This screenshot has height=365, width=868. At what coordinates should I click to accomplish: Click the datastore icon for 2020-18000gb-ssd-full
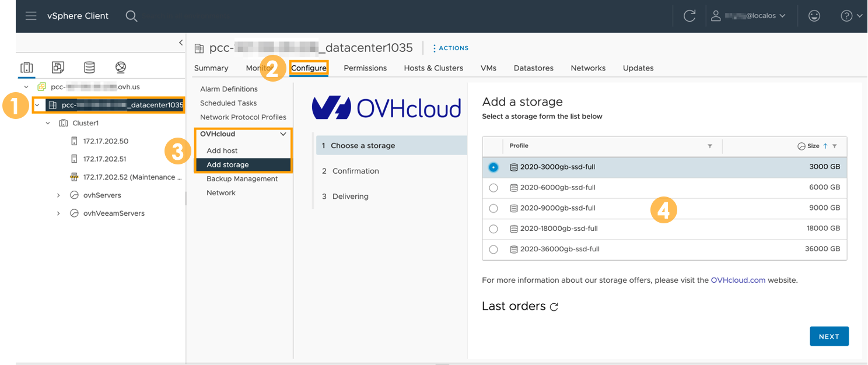coord(514,229)
